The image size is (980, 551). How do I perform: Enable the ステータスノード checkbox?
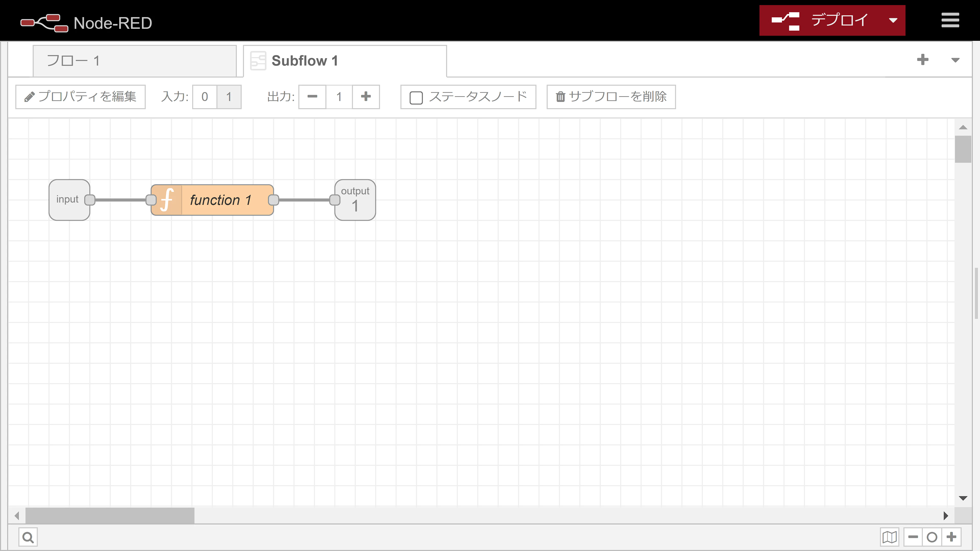click(x=416, y=97)
